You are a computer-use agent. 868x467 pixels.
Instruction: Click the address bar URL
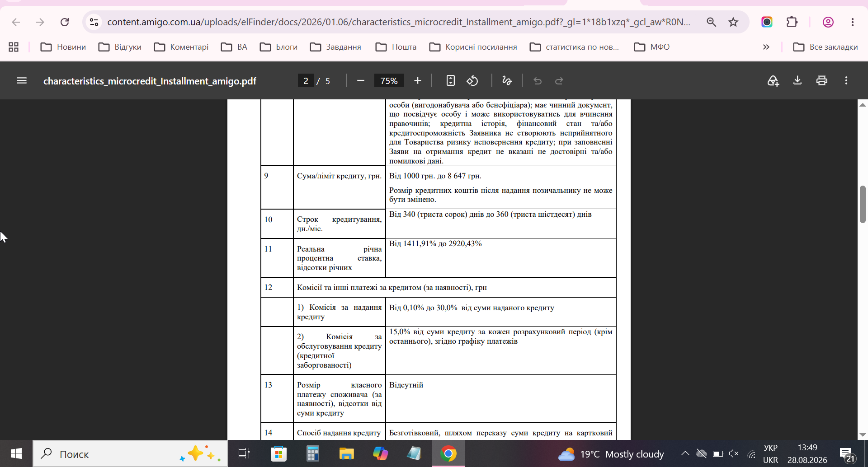click(x=398, y=22)
